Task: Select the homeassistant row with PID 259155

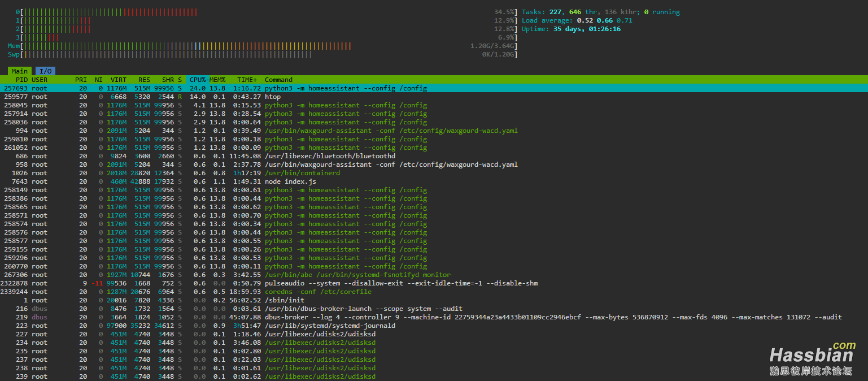Action: 434,249
